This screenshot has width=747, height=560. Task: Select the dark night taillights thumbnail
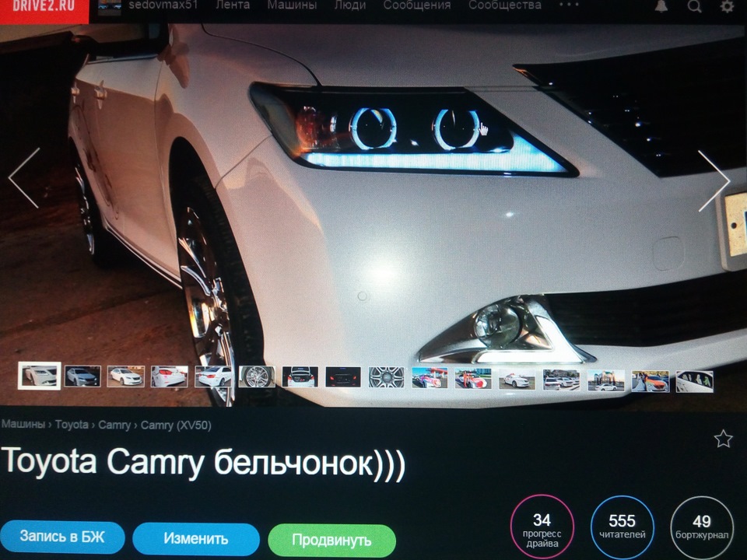343,377
